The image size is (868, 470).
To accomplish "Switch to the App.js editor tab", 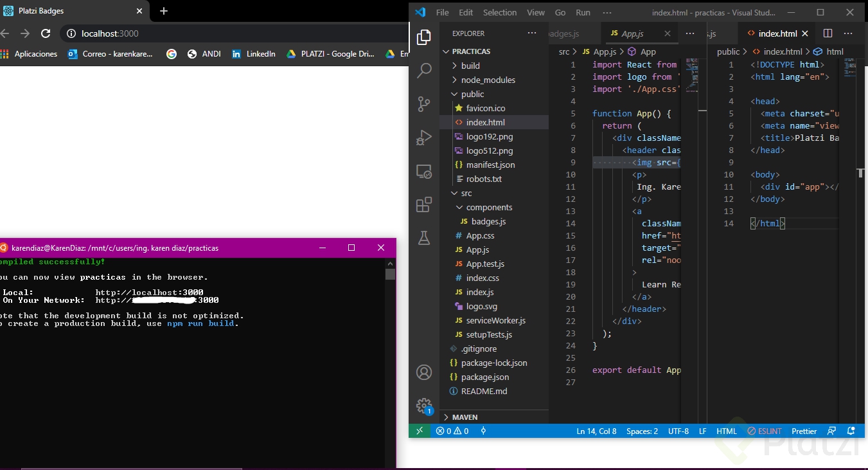I will pos(632,33).
